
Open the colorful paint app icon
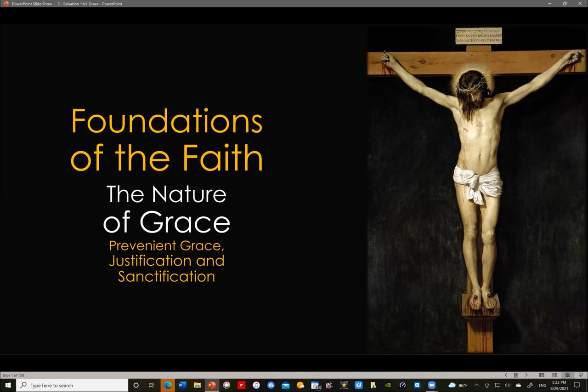click(x=329, y=385)
